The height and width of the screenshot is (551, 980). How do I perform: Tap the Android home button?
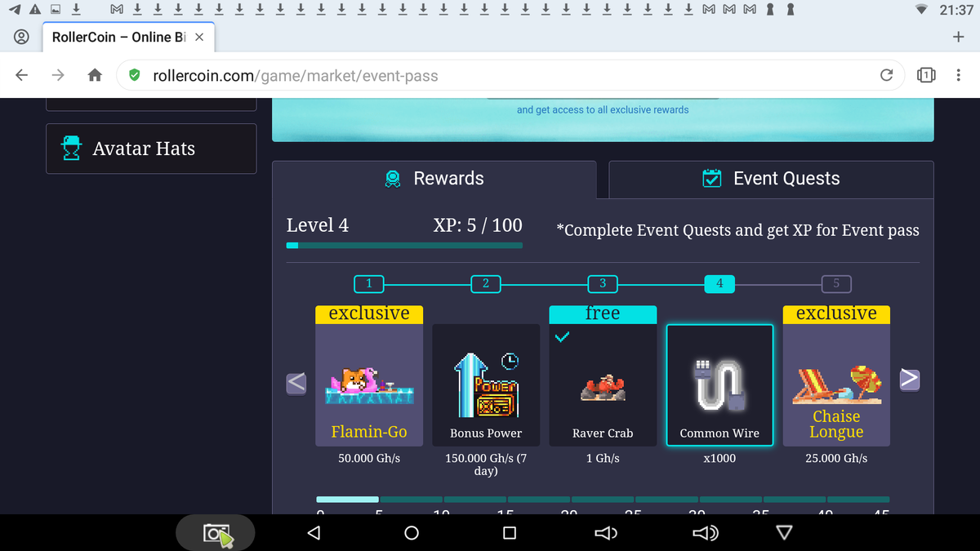tap(412, 533)
